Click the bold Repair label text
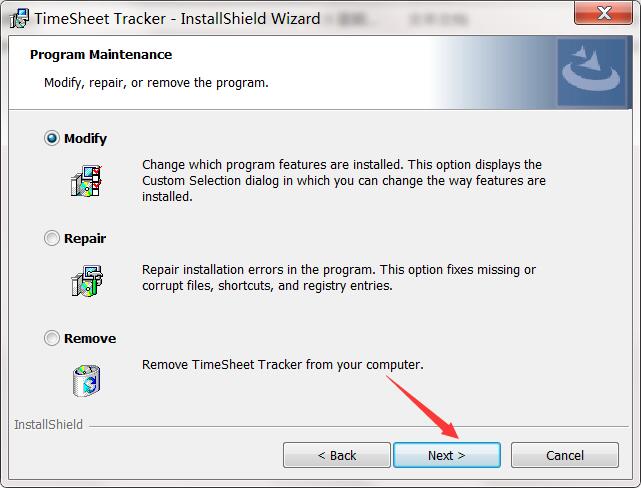 pos(85,238)
